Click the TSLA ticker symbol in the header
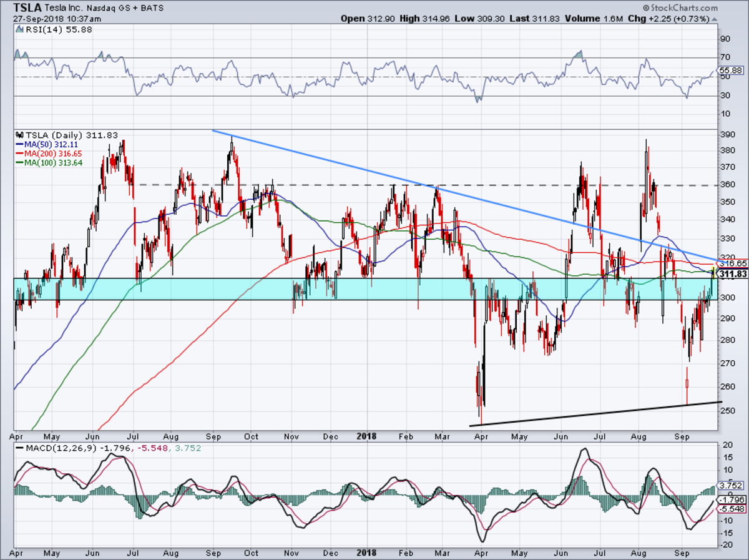Image resolution: width=749 pixels, height=560 pixels. click(x=29, y=7)
